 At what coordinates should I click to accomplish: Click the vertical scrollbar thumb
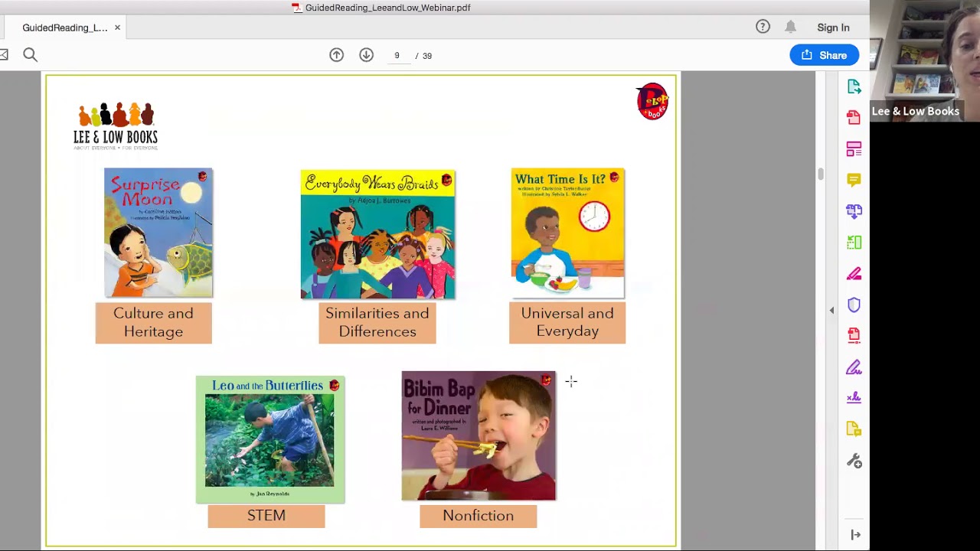(820, 174)
